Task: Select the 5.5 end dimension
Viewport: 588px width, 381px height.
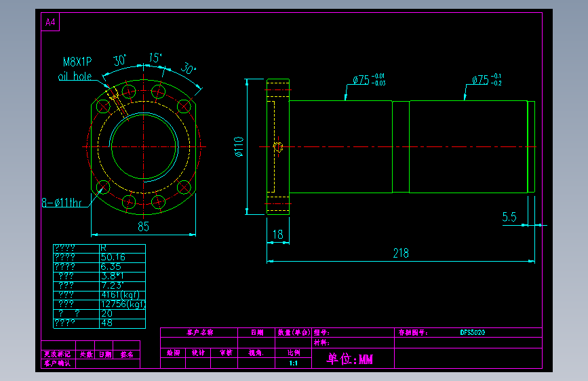Action: (x=509, y=217)
